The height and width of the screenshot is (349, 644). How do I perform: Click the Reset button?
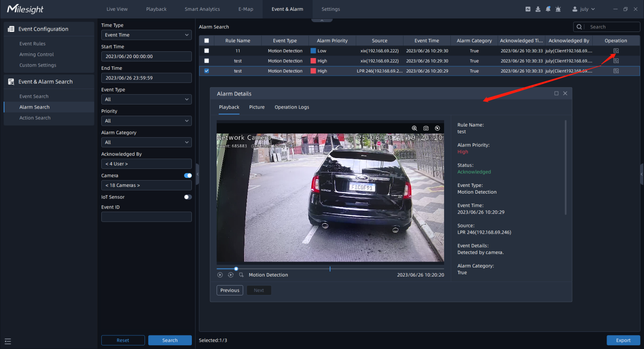point(123,340)
